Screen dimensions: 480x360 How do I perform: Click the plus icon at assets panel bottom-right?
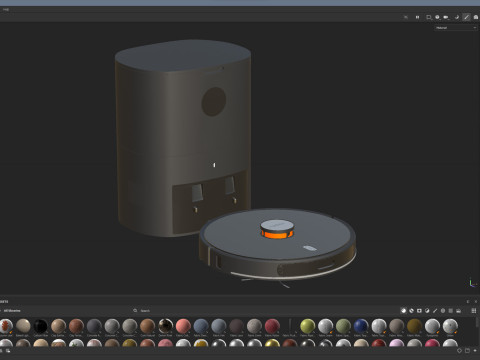tap(476, 351)
